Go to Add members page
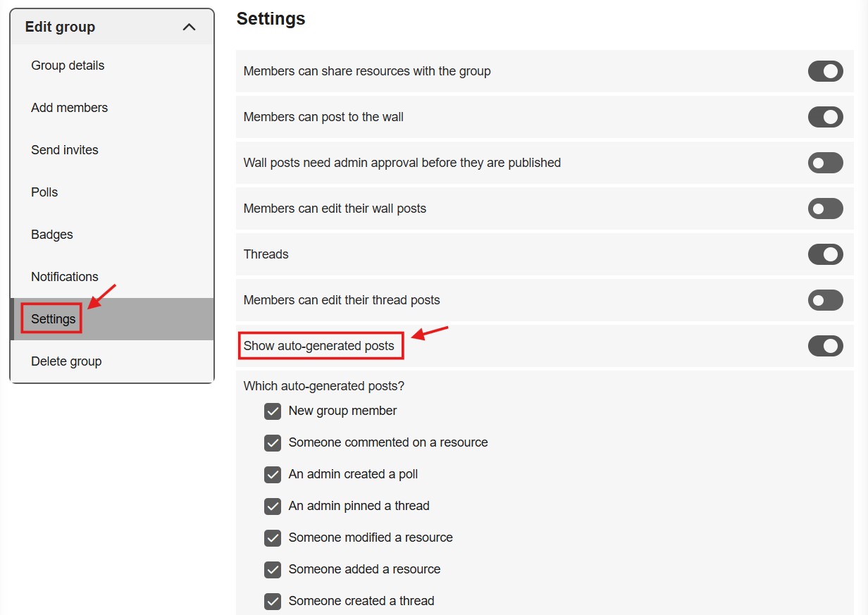The height and width of the screenshot is (615, 868). (69, 108)
